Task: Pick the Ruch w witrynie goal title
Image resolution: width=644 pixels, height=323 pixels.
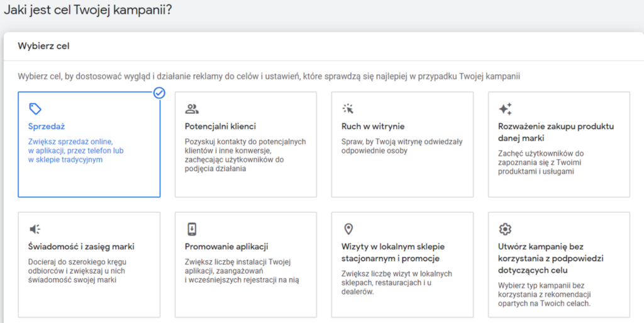Action: coord(373,127)
